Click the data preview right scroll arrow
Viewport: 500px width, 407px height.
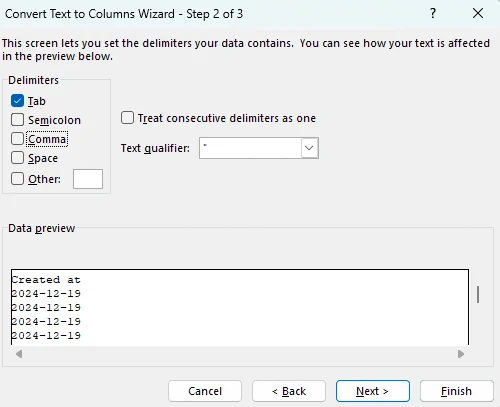point(461,354)
